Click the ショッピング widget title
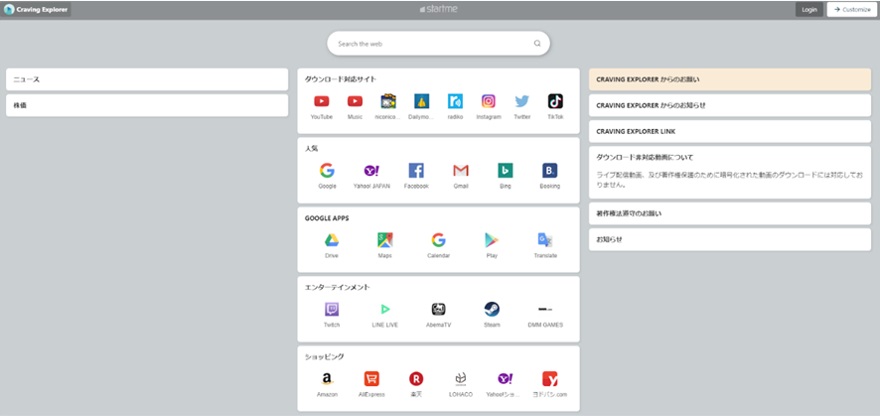Viewport: 880px width, 416px height. tap(324, 357)
